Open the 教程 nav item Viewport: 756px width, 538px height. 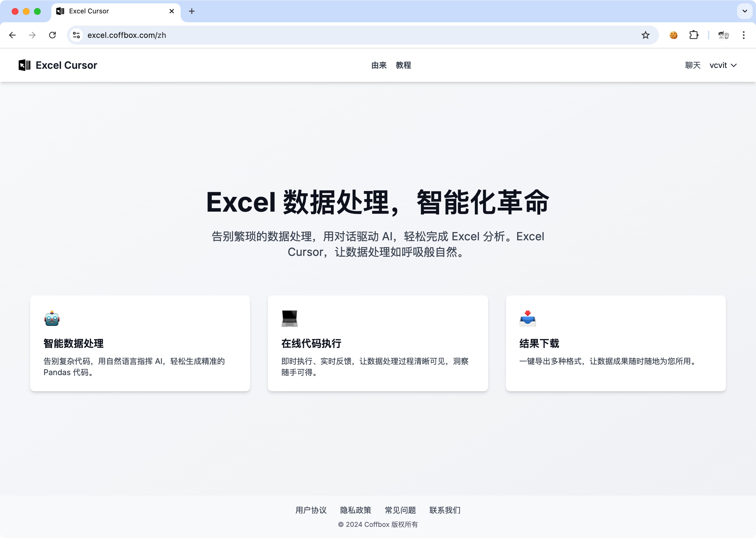pos(403,65)
